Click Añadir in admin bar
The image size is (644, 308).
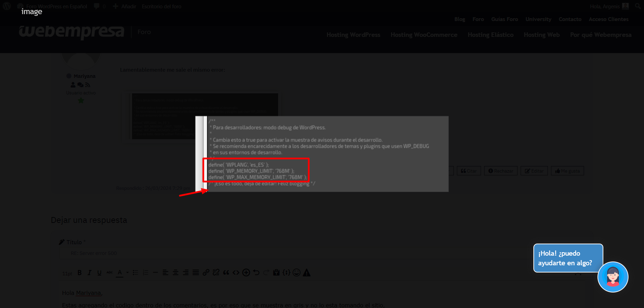click(x=125, y=6)
